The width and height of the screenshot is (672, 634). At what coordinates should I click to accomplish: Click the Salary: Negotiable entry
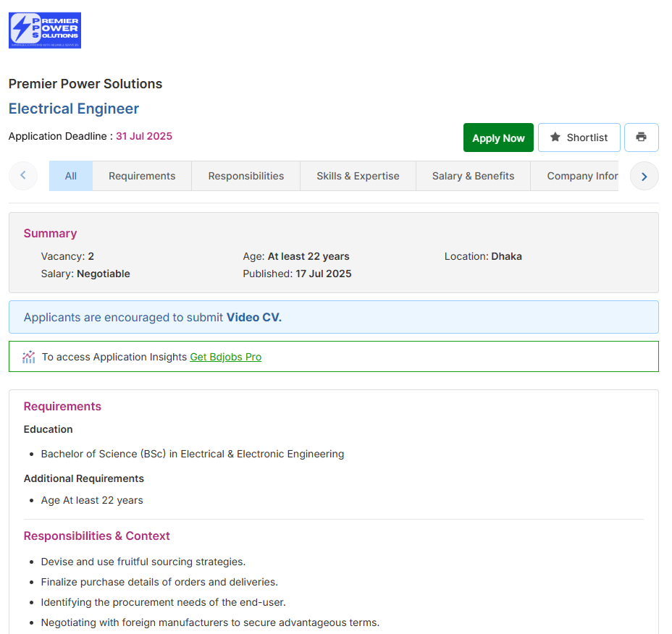pos(85,274)
